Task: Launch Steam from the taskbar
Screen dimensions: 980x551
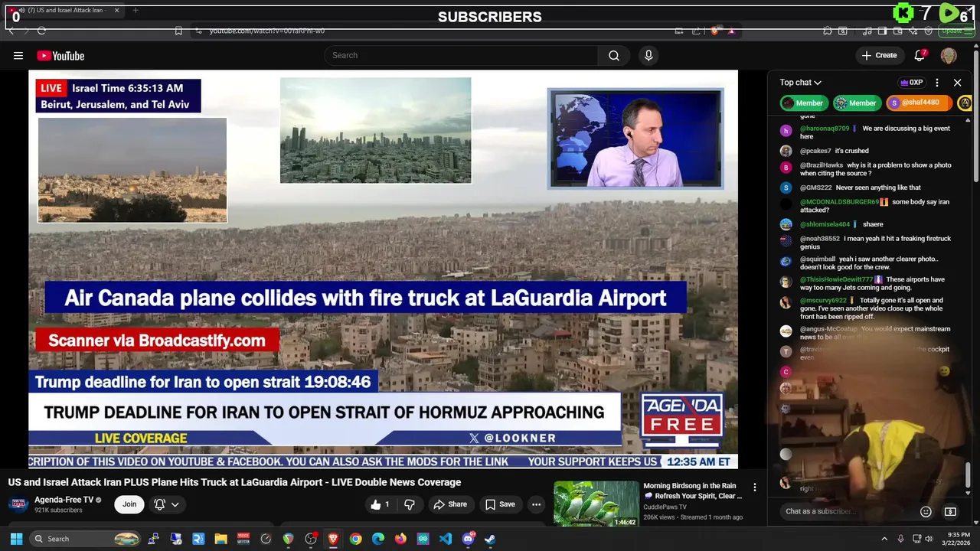Action: [490, 539]
